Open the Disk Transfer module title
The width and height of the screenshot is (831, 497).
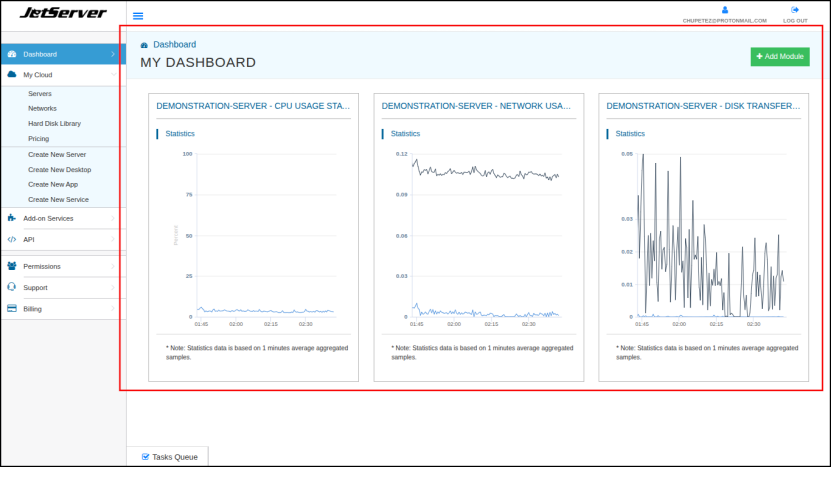click(x=703, y=105)
